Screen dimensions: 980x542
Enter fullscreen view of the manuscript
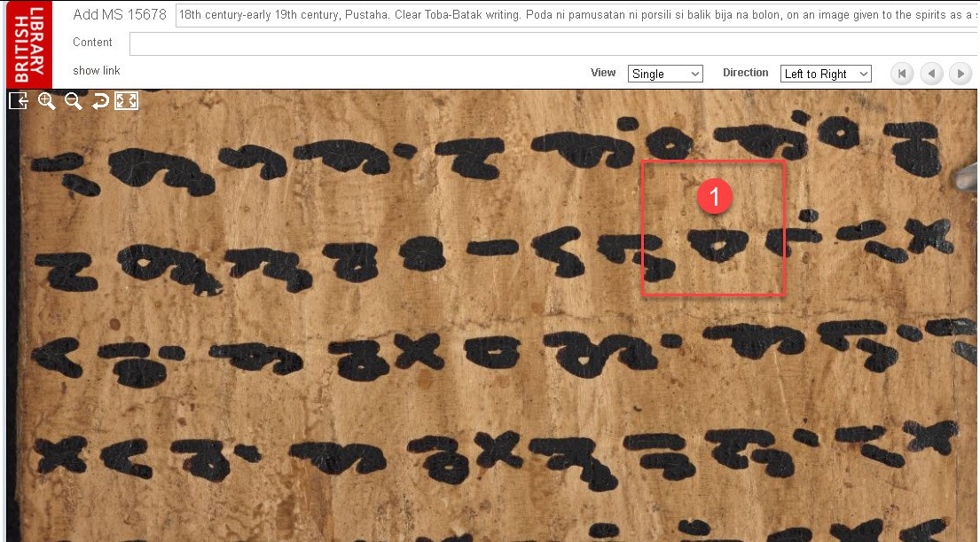click(126, 100)
